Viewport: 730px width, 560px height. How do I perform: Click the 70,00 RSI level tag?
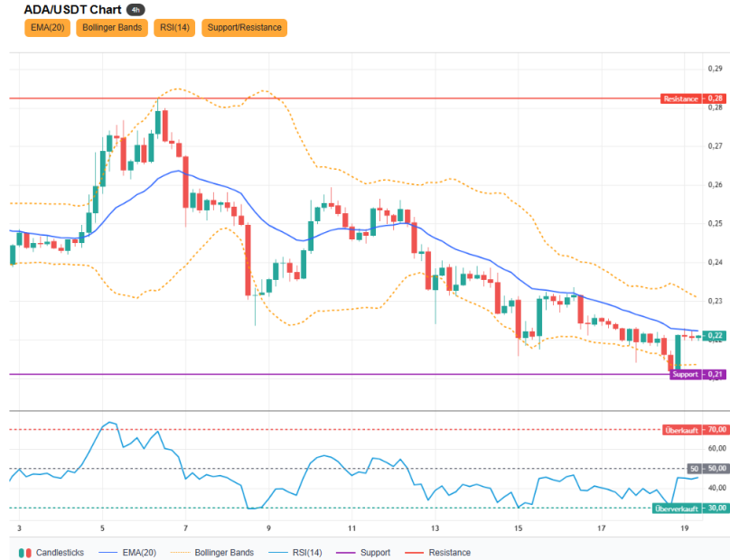click(716, 430)
